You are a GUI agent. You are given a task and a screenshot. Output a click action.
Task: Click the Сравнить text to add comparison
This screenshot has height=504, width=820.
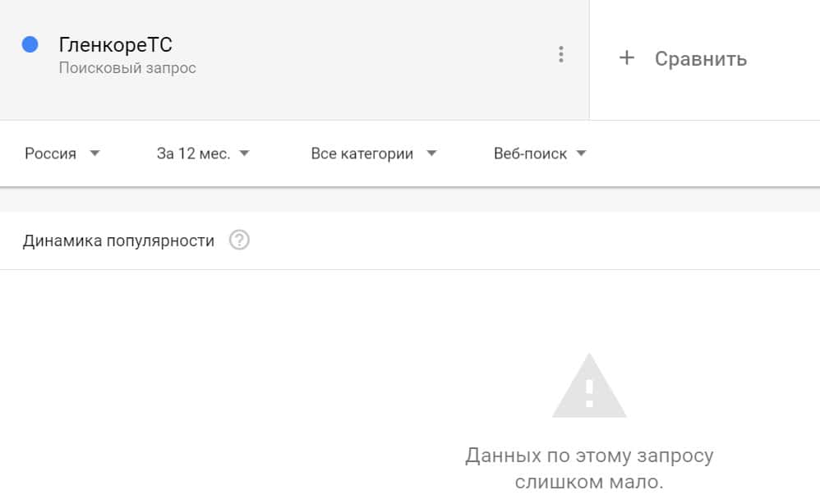(x=701, y=59)
